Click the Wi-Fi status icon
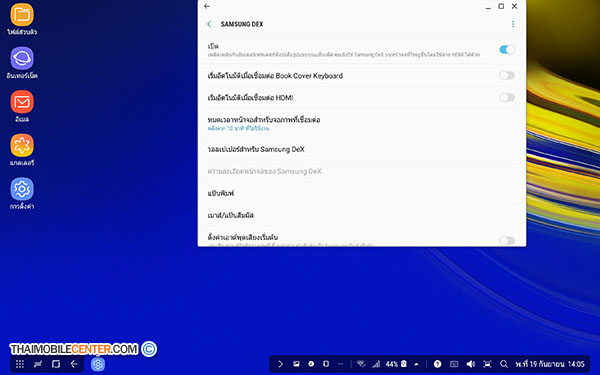The image size is (600, 375). tap(361, 364)
